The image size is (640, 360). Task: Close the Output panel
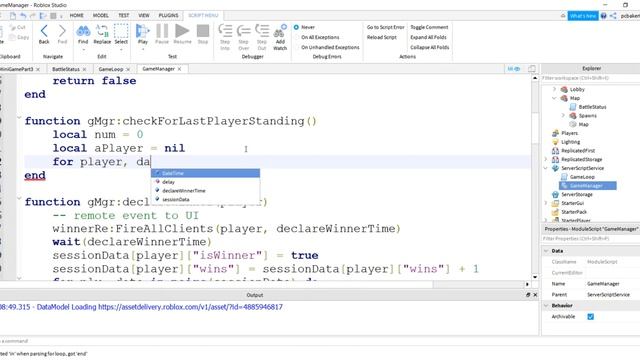[x=535, y=295]
